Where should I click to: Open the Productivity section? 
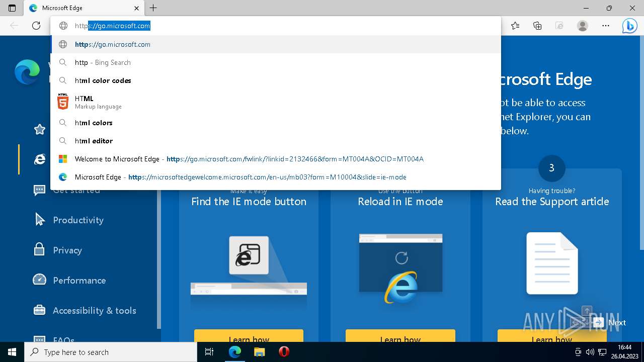coord(78,220)
